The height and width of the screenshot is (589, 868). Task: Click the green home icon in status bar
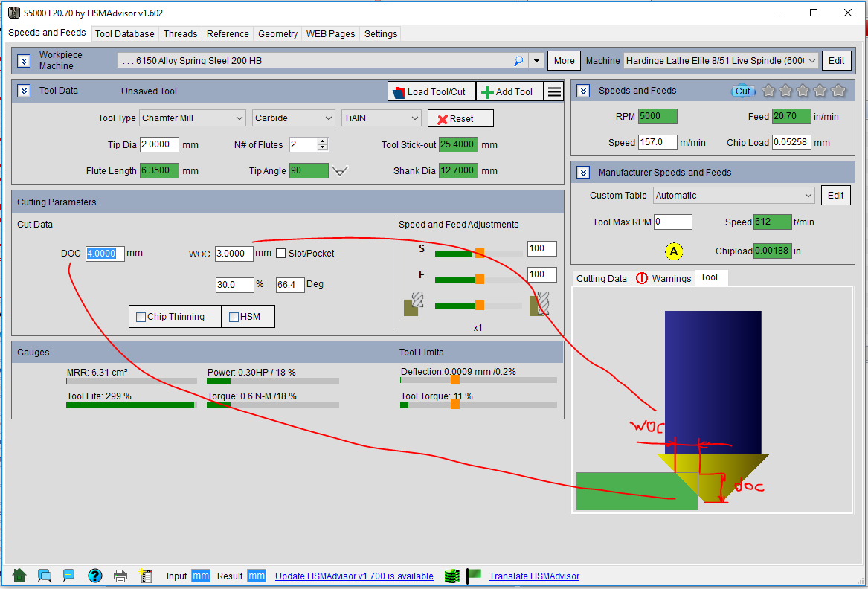pyautogui.click(x=20, y=576)
